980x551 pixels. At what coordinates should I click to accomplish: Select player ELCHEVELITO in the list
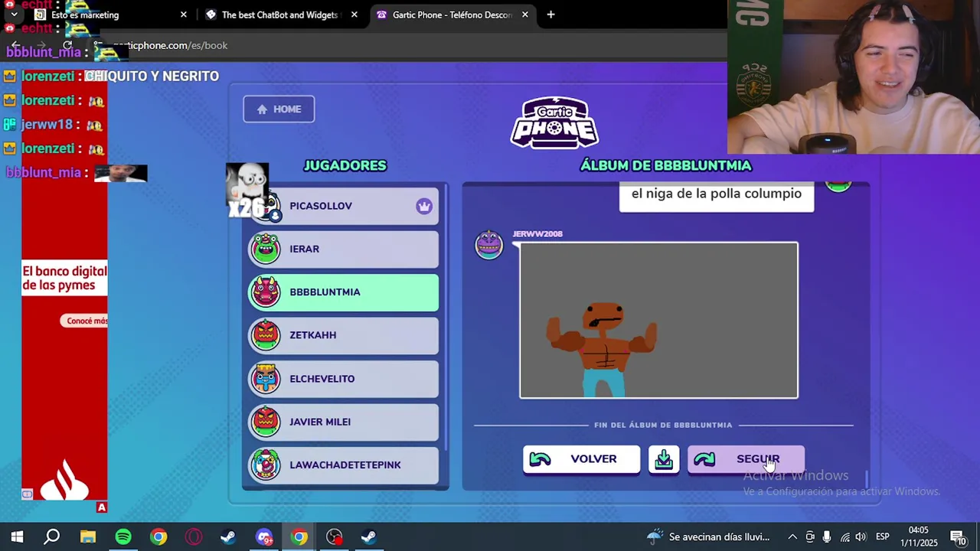(x=344, y=379)
